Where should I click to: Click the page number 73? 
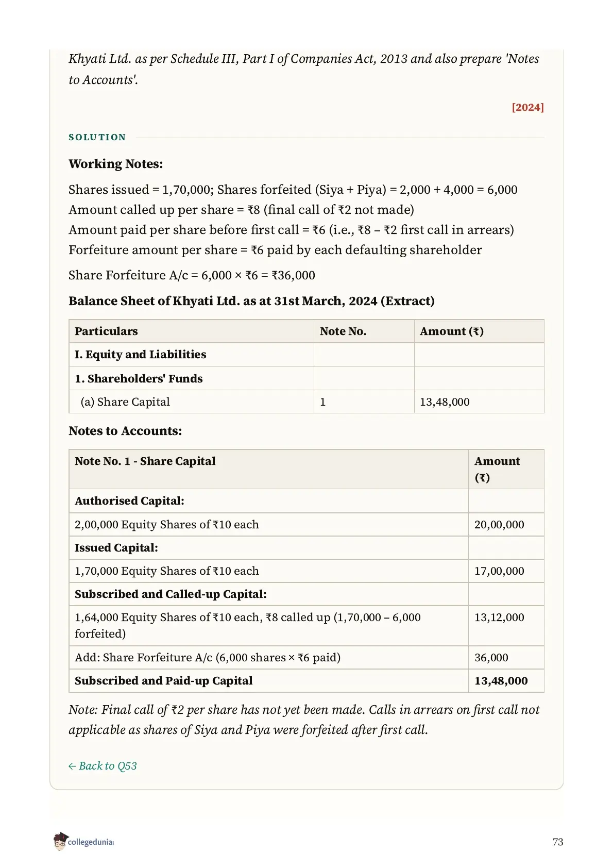tap(558, 842)
